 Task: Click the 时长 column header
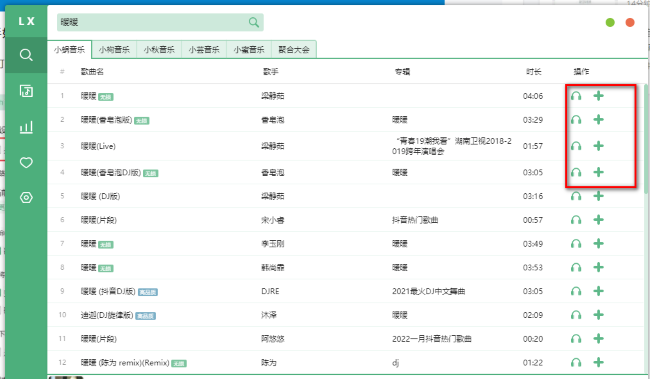point(534,72)
